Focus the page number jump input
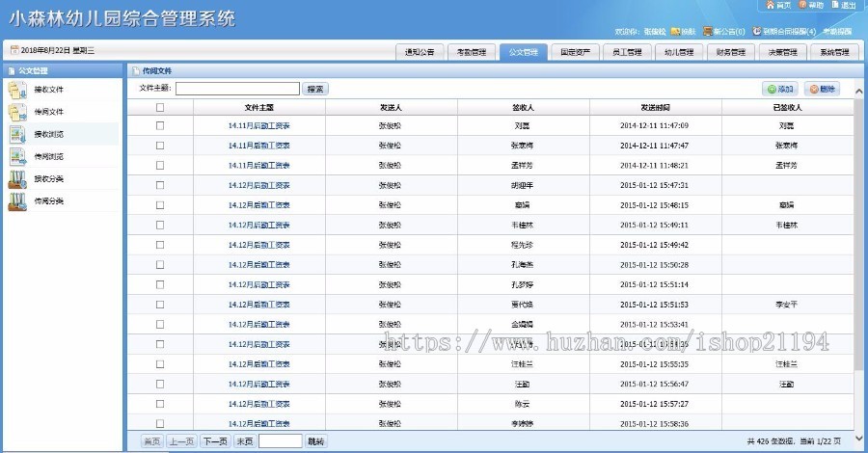868x453 pixels. [x=281, y=440]
